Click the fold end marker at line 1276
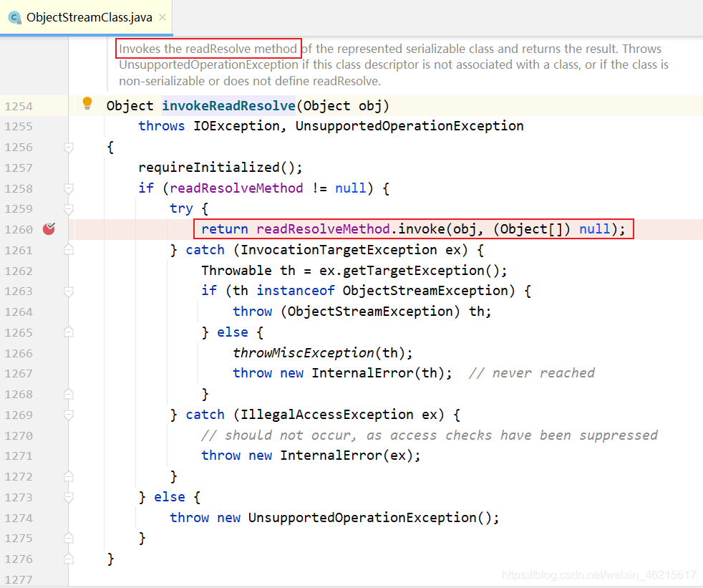The width and height of the screenshot is (703, 588). click(69, 559)
